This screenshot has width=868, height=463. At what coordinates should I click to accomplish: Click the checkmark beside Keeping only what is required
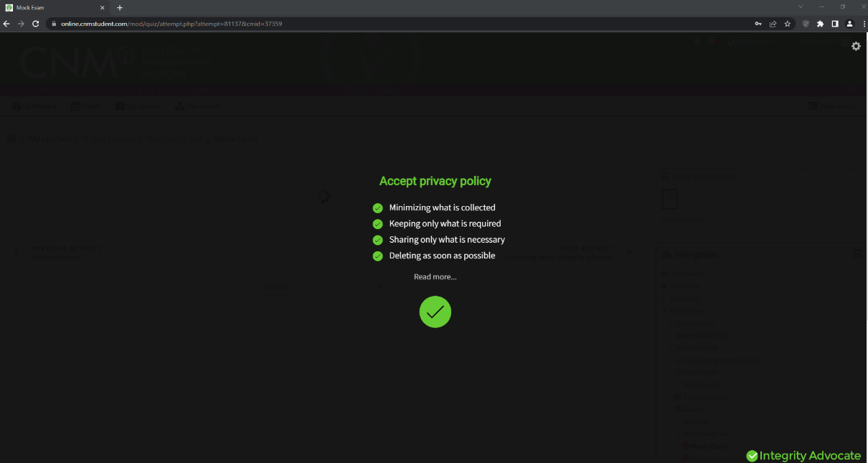coord(378,223)
